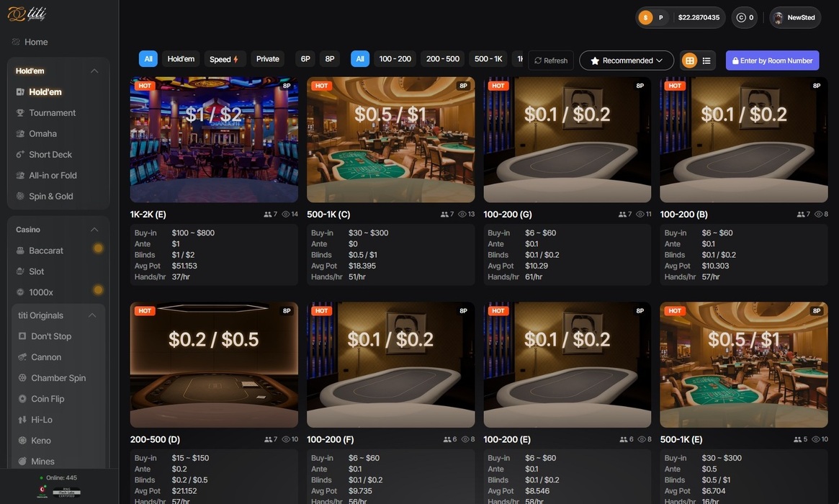Click players icon on 500-1K (C)

point(444,214)
